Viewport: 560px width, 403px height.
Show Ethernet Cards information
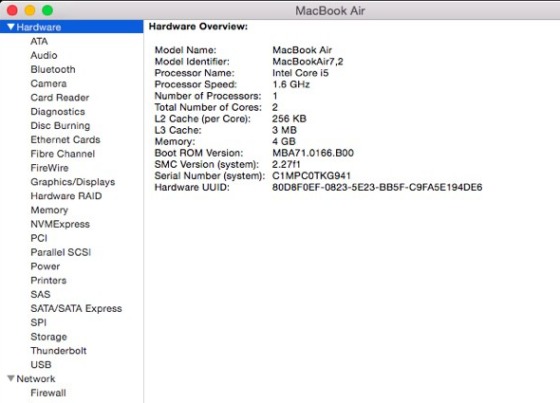pyautogui.click(x=65, y=140)
